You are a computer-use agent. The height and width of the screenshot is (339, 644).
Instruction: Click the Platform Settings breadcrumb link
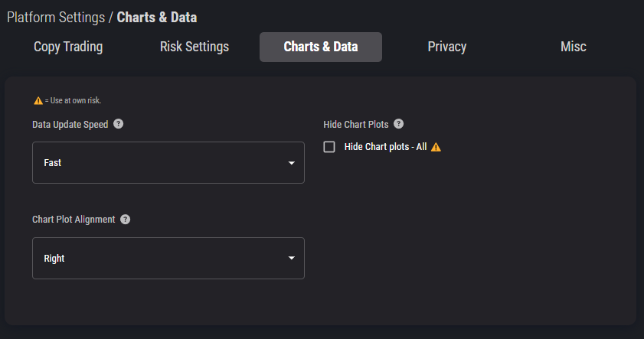(x=56, y=18)
